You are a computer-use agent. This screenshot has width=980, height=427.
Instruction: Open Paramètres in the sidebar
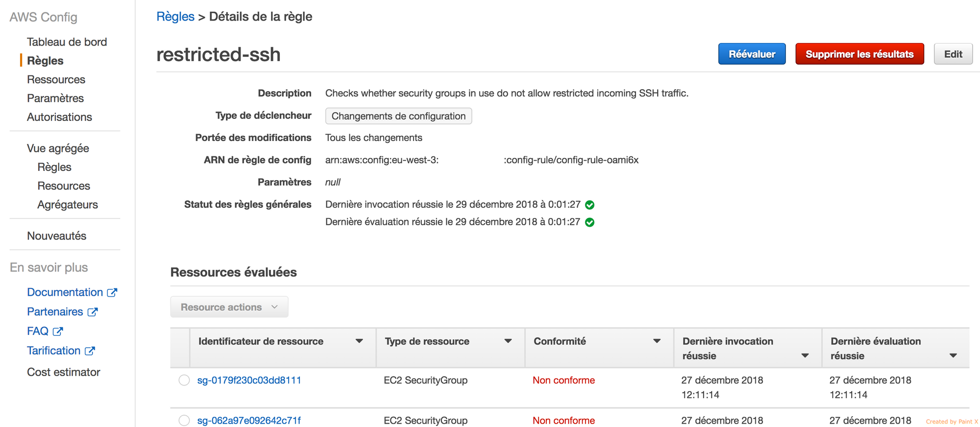pos(55,98)
